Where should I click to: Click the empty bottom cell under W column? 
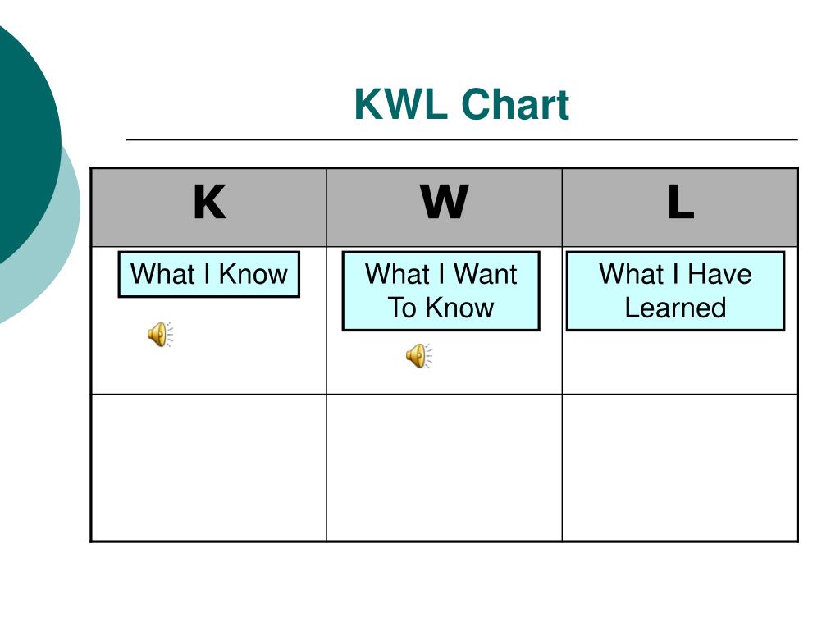tap(444, 468)
